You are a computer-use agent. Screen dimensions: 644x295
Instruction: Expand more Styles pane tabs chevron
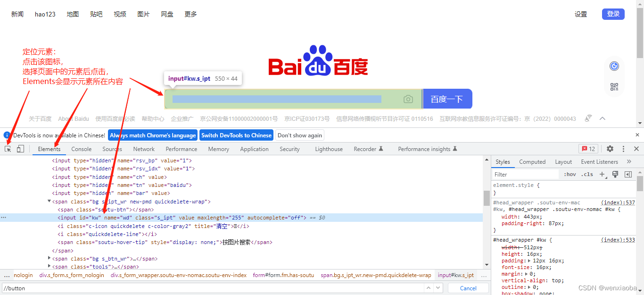pyautogui.click(x=629, y=161)
